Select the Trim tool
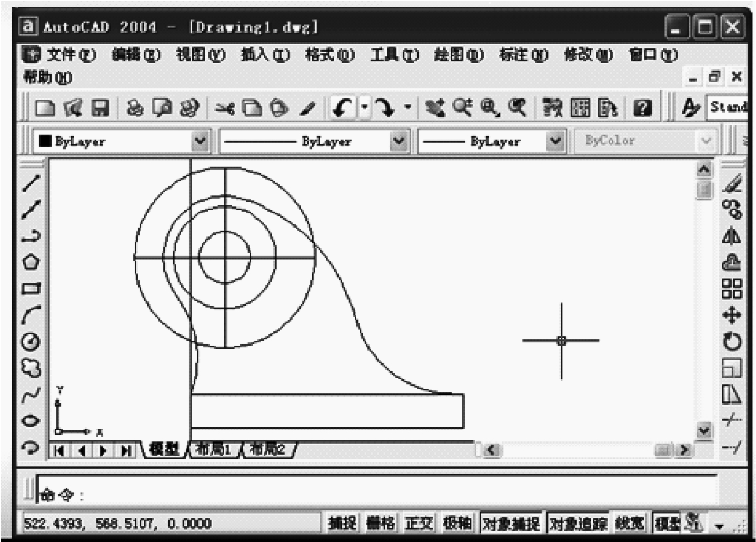Screen dimensions: 756x542 [732, 420]
